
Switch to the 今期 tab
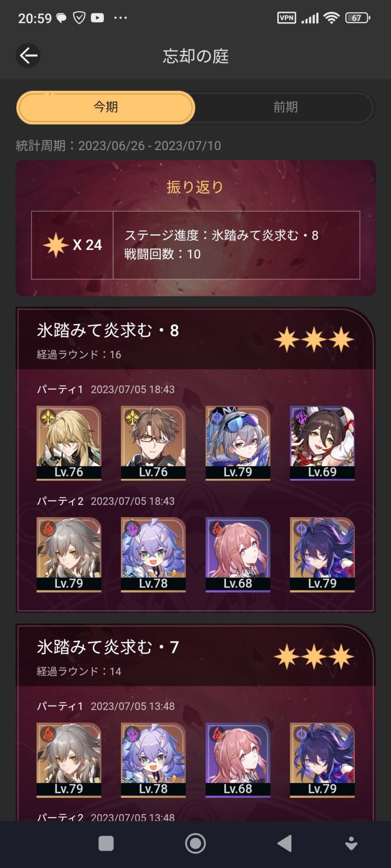pos(105,107)
